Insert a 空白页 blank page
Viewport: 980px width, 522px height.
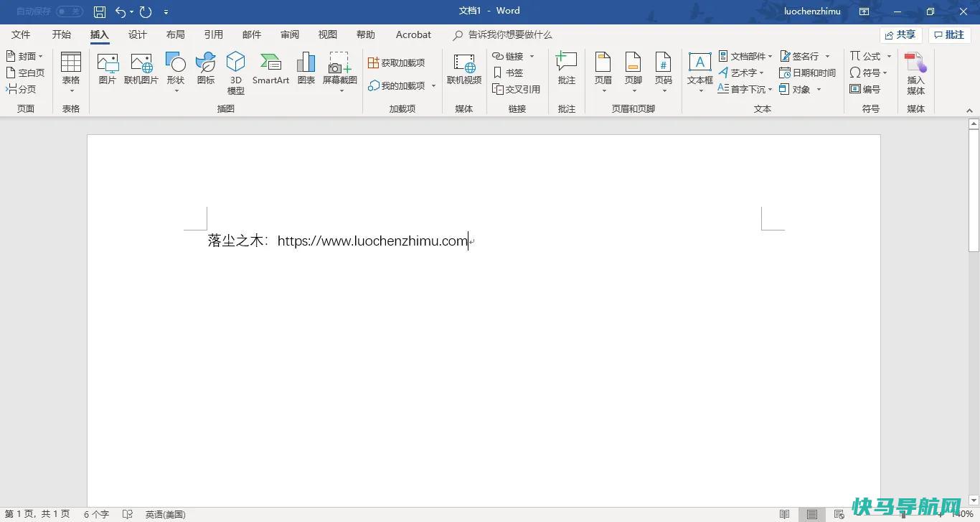(25, 73)
